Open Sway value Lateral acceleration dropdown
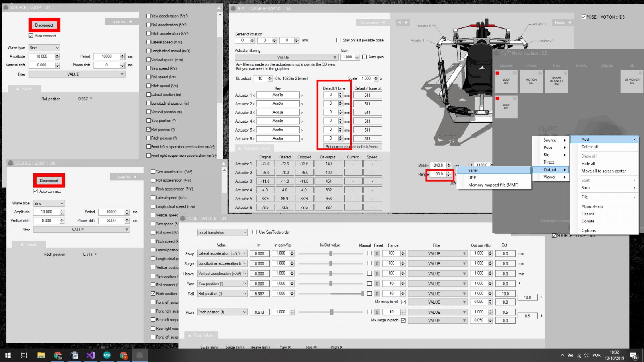 (x=222, y=253)
